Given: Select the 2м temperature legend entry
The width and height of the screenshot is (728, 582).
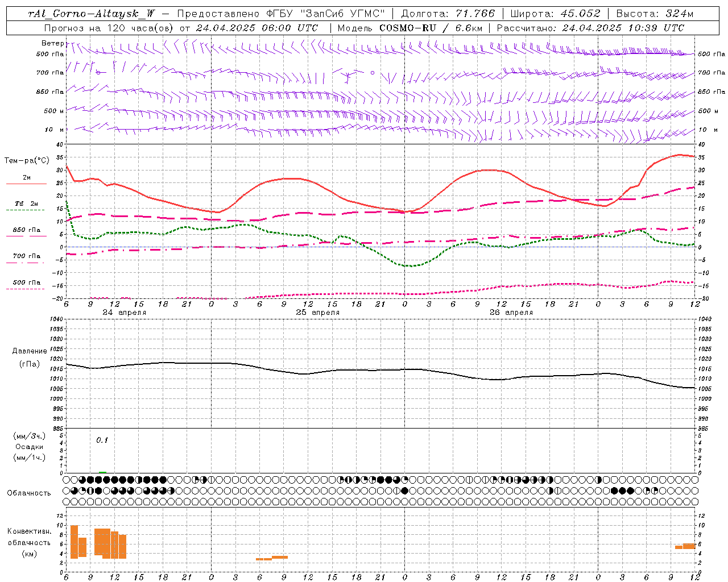Looking at the screenshot, I should click(27, 178).
